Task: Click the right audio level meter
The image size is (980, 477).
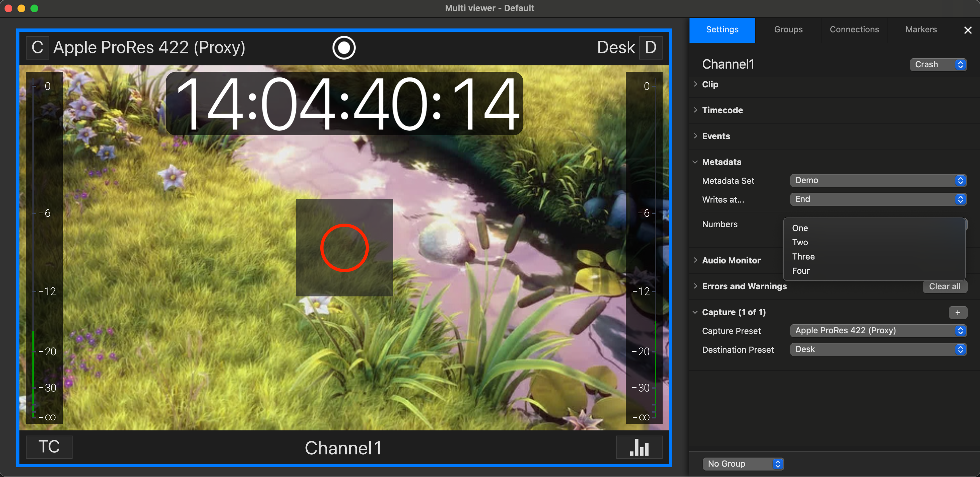Action: [x=644, y=248]
